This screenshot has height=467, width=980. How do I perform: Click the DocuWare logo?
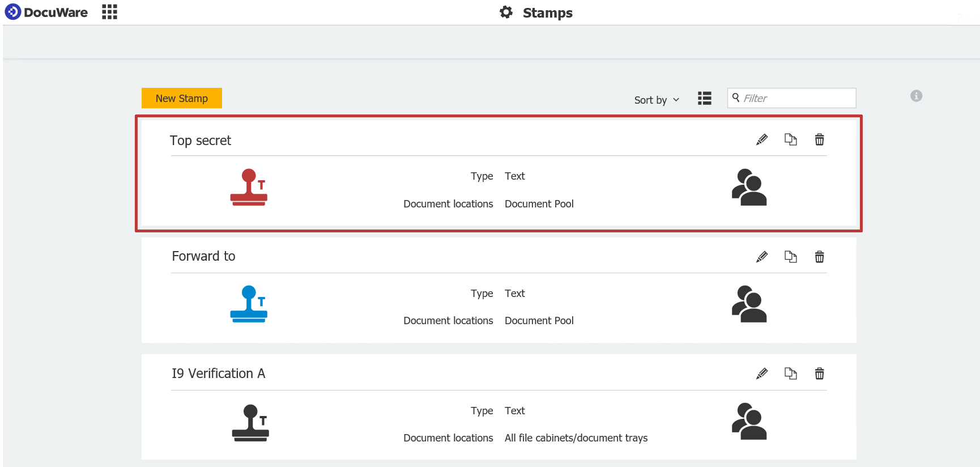46,12
